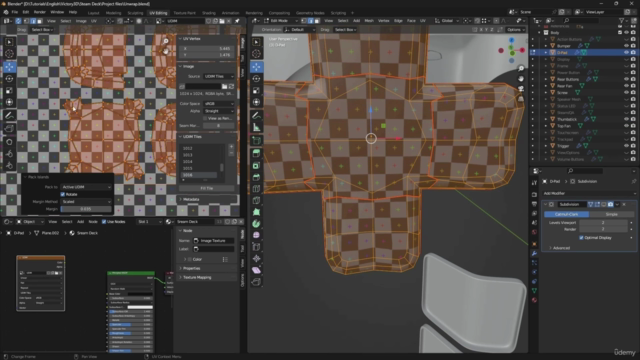This screenshot has height=360, width=640.
Task: Click the Options button in 3D viewport
Action: coord(515,30)
